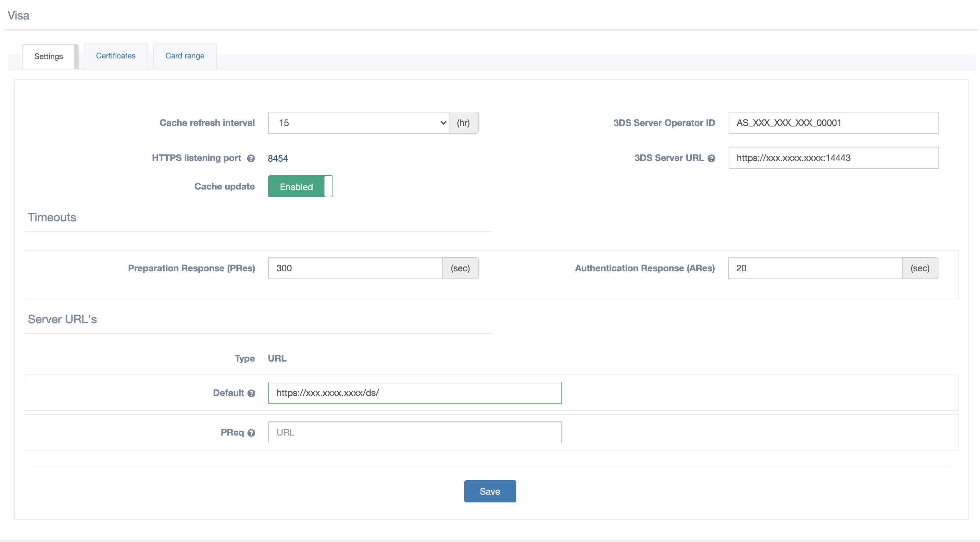
Task: Click the 3DS Server Operator ID label
Action: (664, 123)
